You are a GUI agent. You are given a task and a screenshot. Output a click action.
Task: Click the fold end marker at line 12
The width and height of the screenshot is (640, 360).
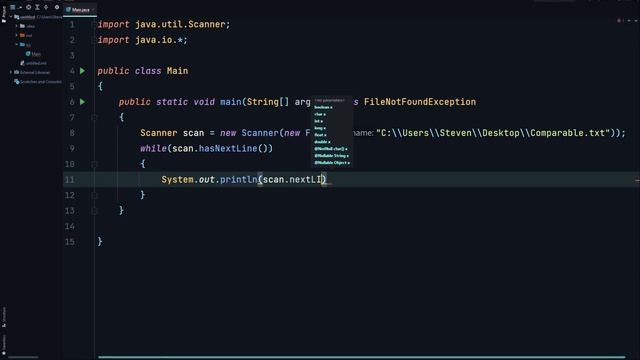point(94,195)
